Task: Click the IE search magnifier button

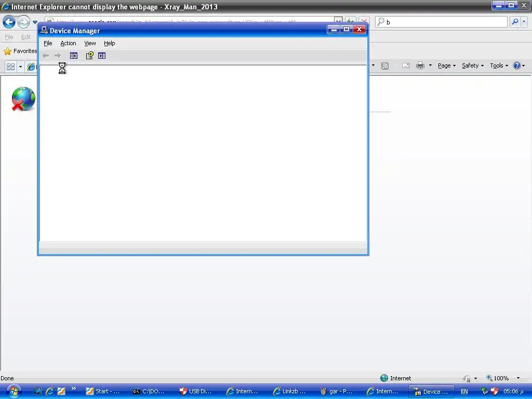Action: tap(515, 22)
